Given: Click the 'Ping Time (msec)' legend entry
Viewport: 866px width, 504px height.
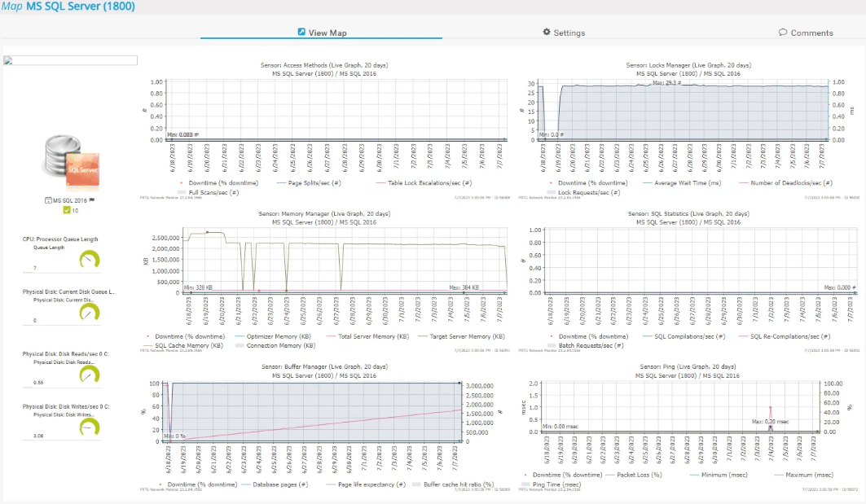Looking at the screenshot, I should 552,484.
